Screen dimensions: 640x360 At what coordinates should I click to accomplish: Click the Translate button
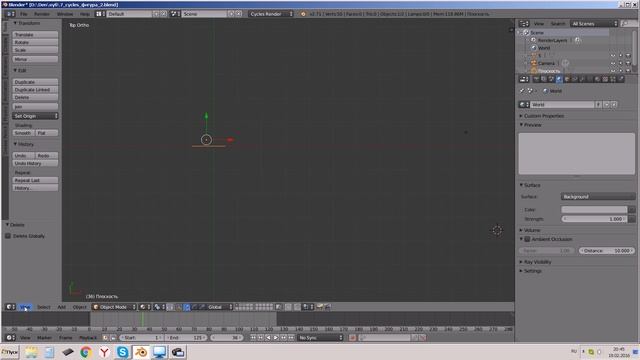[35, 35]
